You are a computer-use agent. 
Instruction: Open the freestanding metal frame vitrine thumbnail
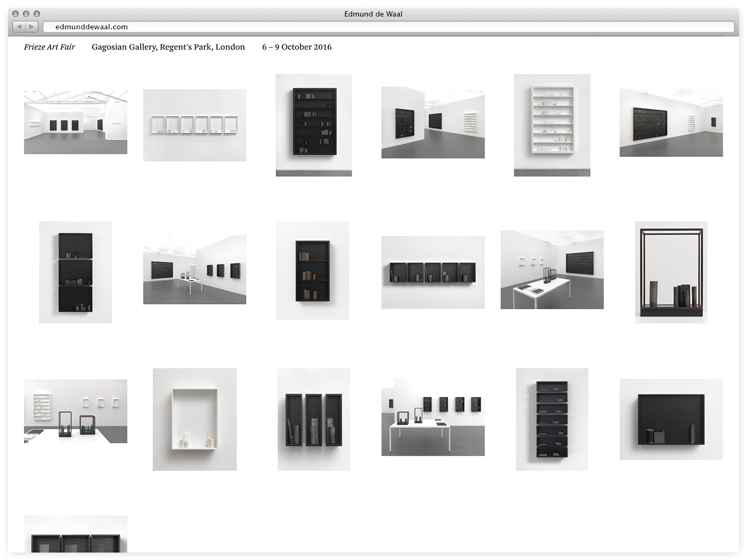671,272
